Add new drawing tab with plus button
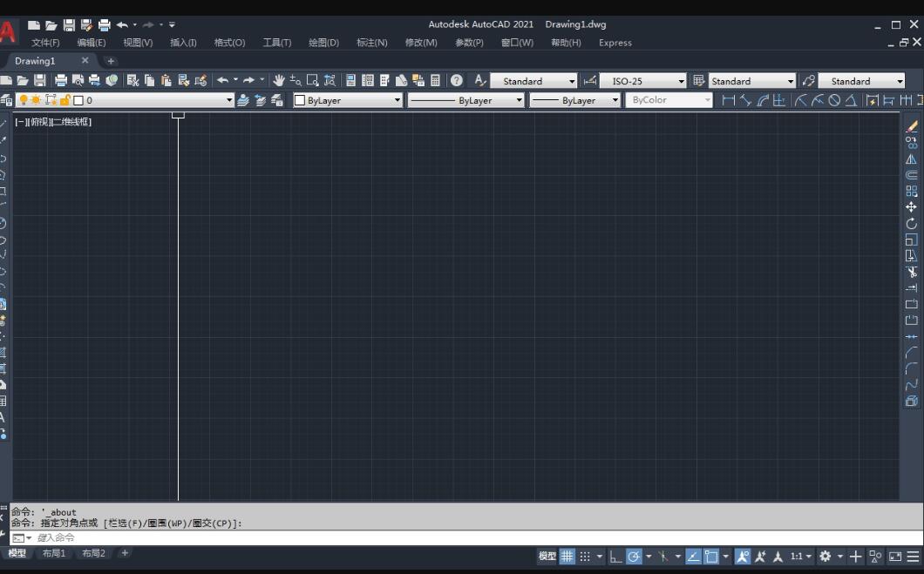The height and width of the screenshot is (574, 924). (110, 61)
